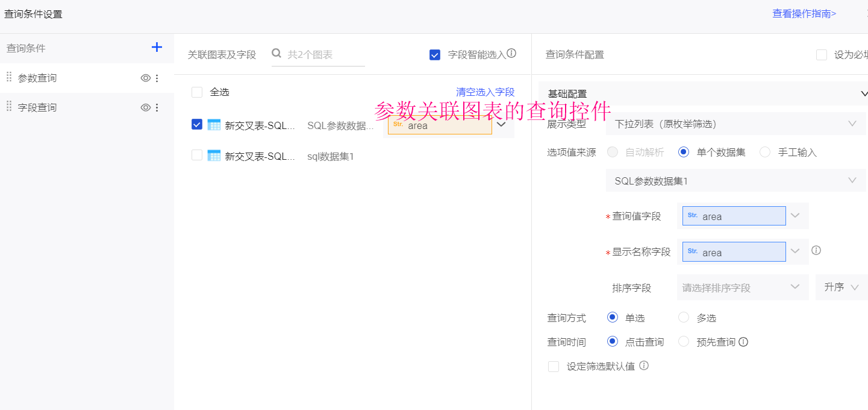
Task: Enable 设定筛选默认值 checkbox
Action: [x=554, y=367]
